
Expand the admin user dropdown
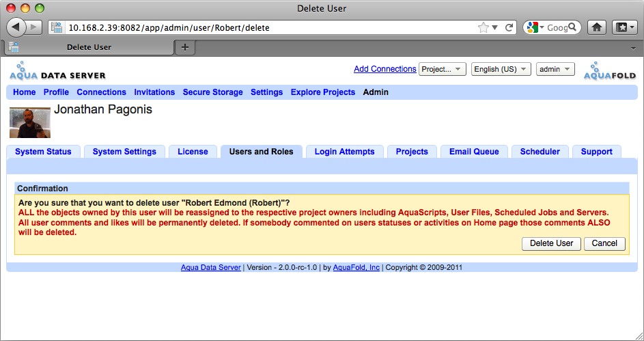tap(555, 69)
